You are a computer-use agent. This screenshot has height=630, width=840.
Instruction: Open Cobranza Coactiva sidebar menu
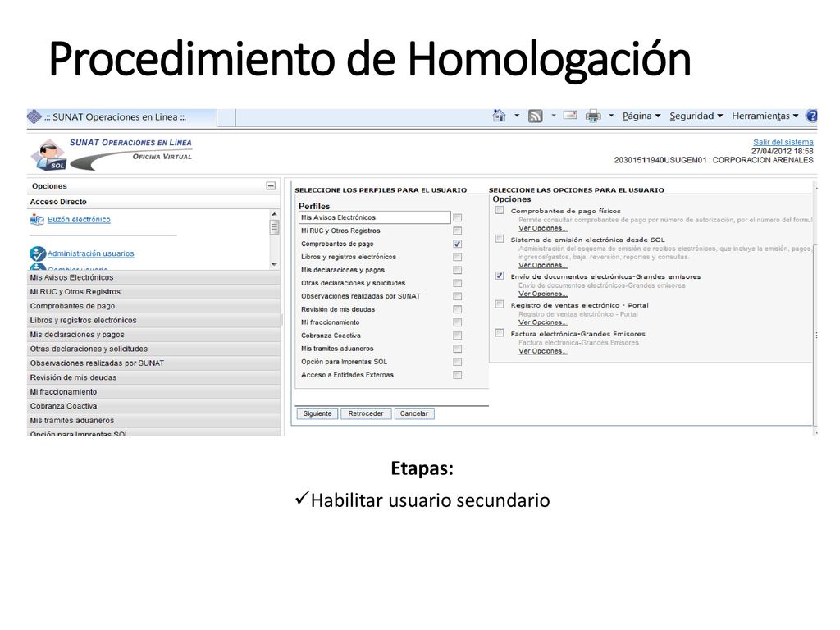pos(153,406)
